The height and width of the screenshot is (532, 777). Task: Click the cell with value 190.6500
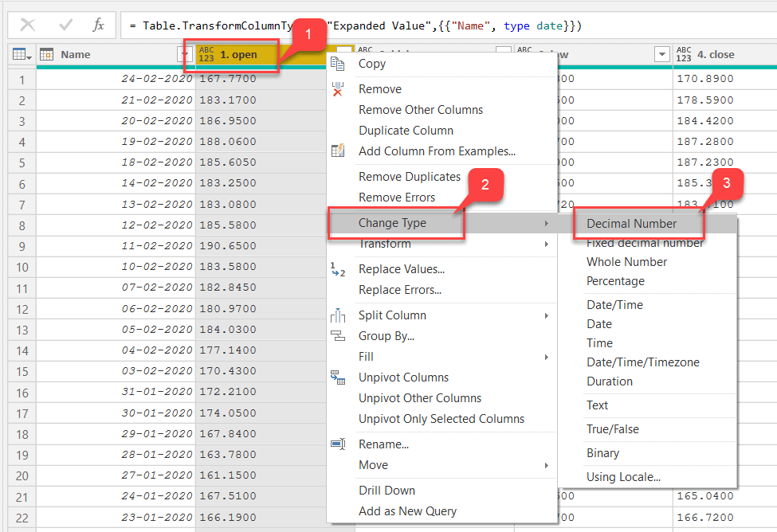pos(228,245)
